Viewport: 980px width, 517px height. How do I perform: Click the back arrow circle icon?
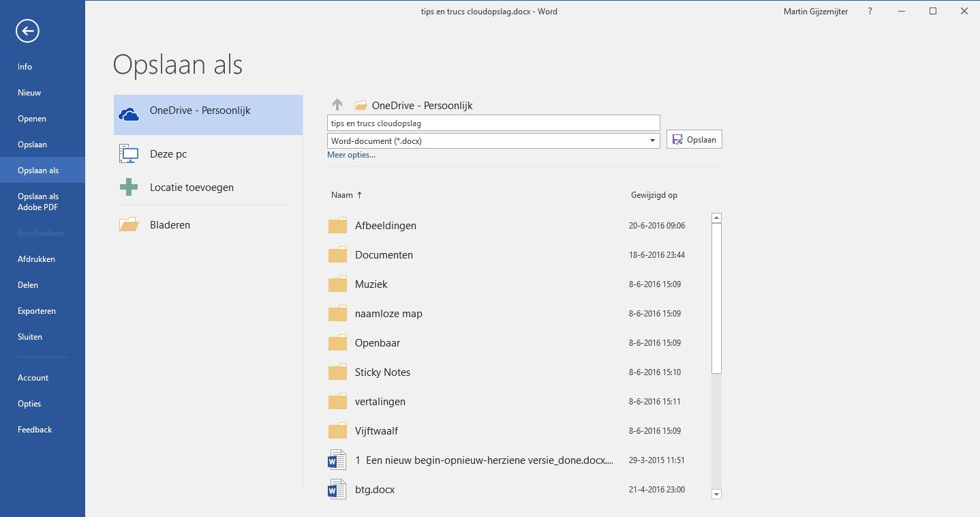[28, 31]
